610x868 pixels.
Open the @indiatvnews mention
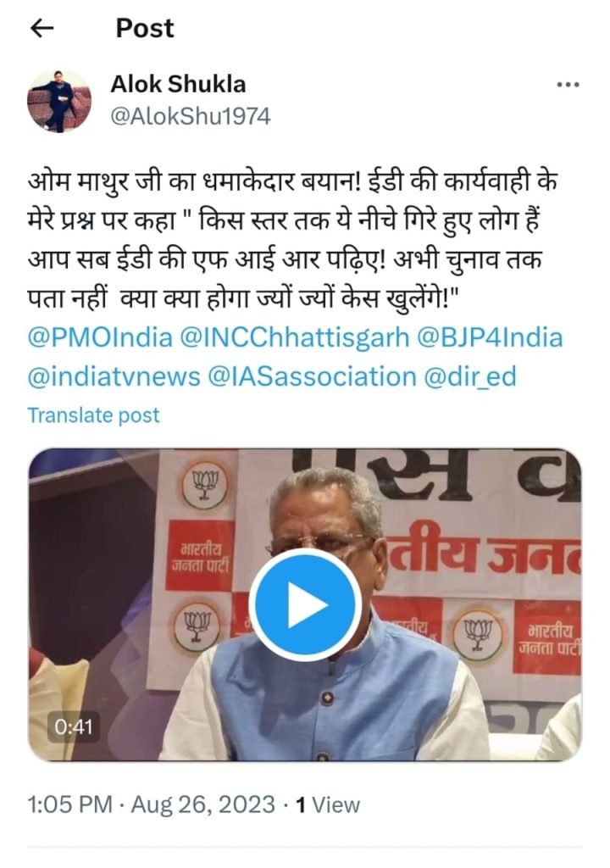pos(114,377)
